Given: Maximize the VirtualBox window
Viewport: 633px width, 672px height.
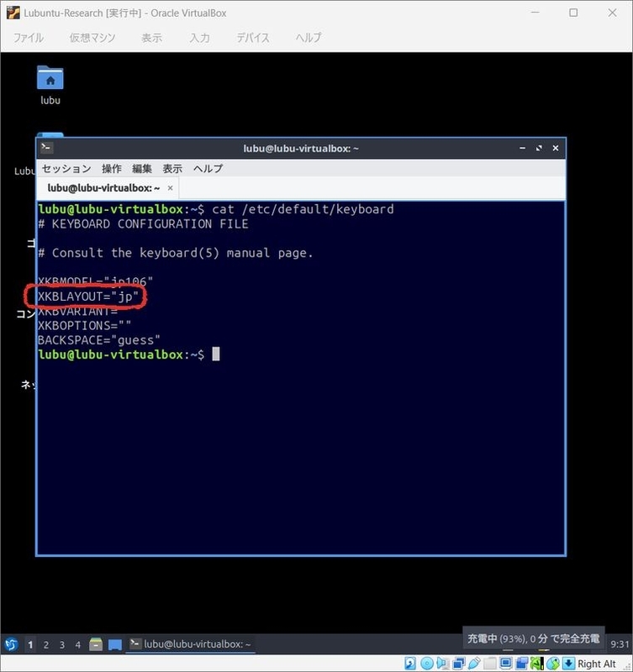Looking at the screenshot, I should (573, 13).
